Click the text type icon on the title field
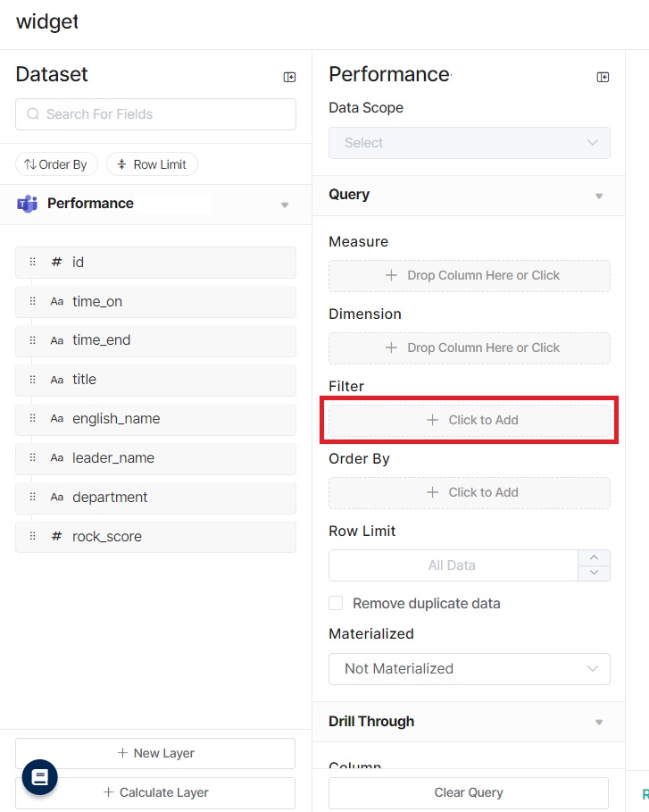 pos(56,379)
